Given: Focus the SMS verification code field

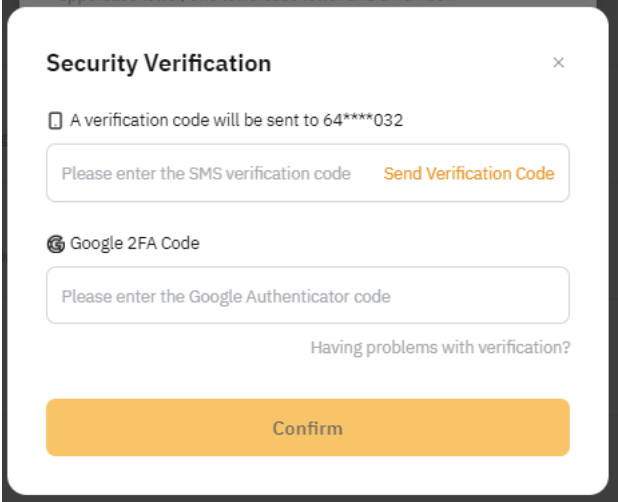Looking at the screenshot, I should 210,173.
